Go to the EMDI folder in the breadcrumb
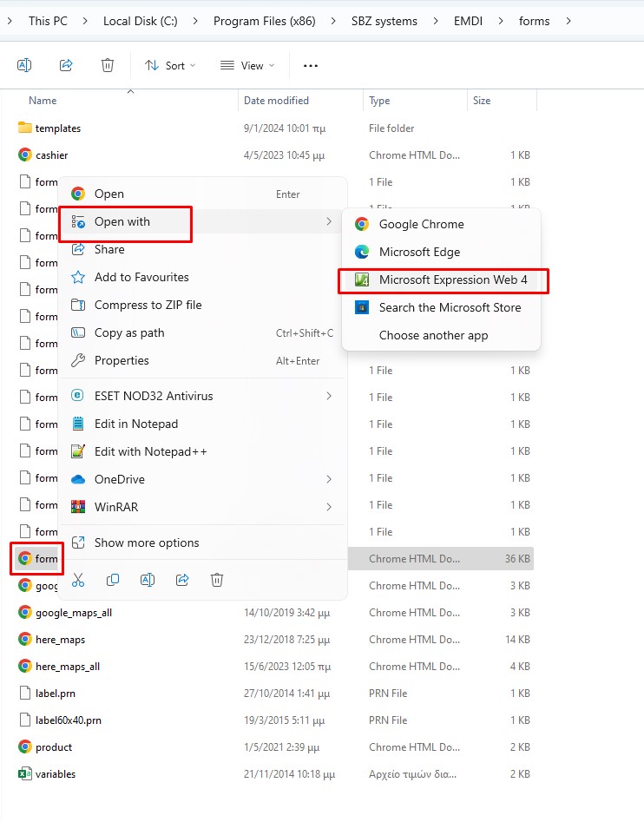Image resolution: width=644 pixels, height=822 pixels. 469,21
